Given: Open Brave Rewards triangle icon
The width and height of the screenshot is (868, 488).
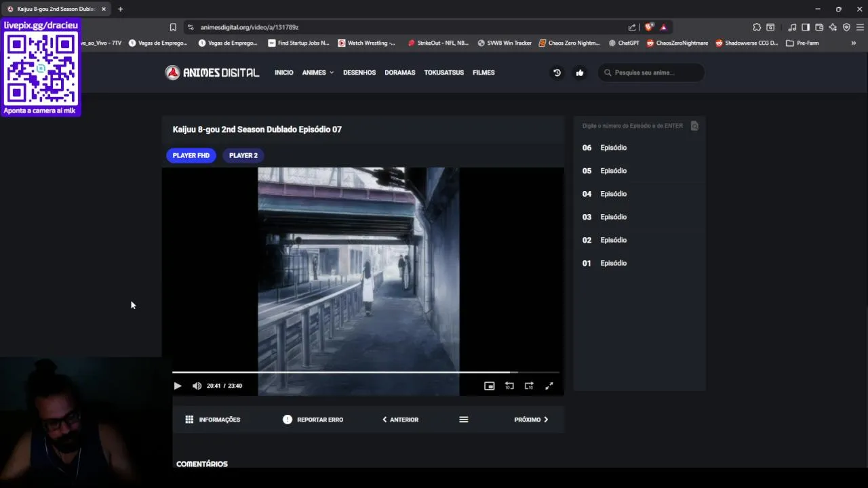Looking at the screenshot, I should 664,27.
